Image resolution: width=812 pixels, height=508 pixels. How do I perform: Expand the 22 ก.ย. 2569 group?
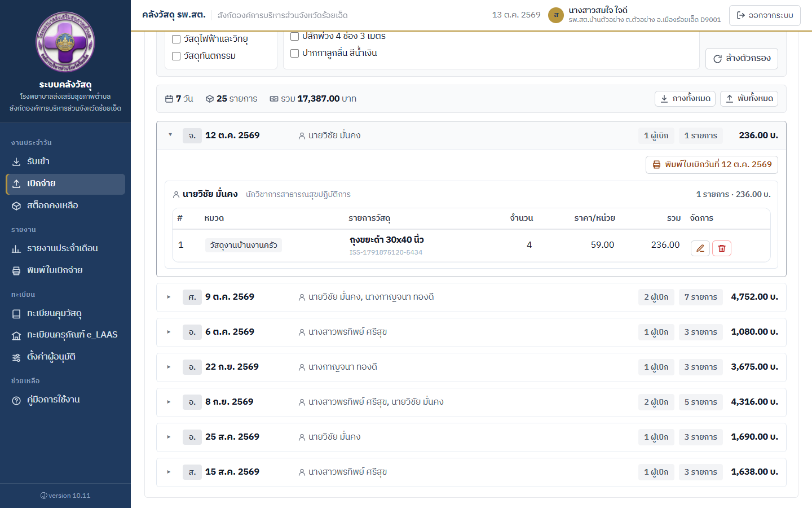tap(471, 367)
